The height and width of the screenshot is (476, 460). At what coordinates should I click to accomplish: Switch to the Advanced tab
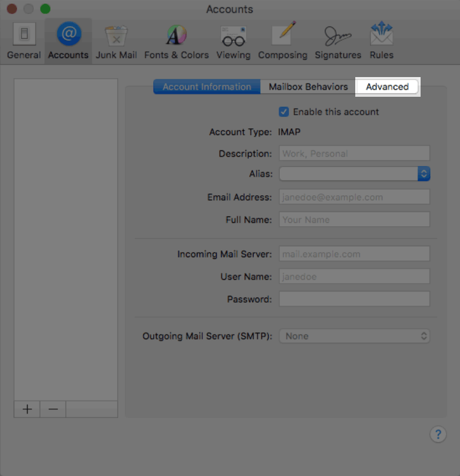click(387, 87)
